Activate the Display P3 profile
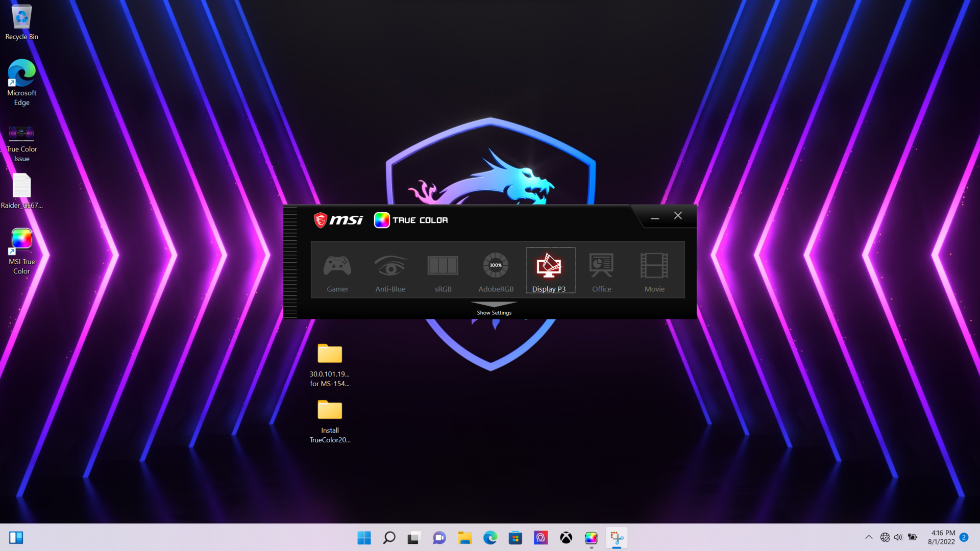Viewport: 980px width, 551px height. coord(550,270)
